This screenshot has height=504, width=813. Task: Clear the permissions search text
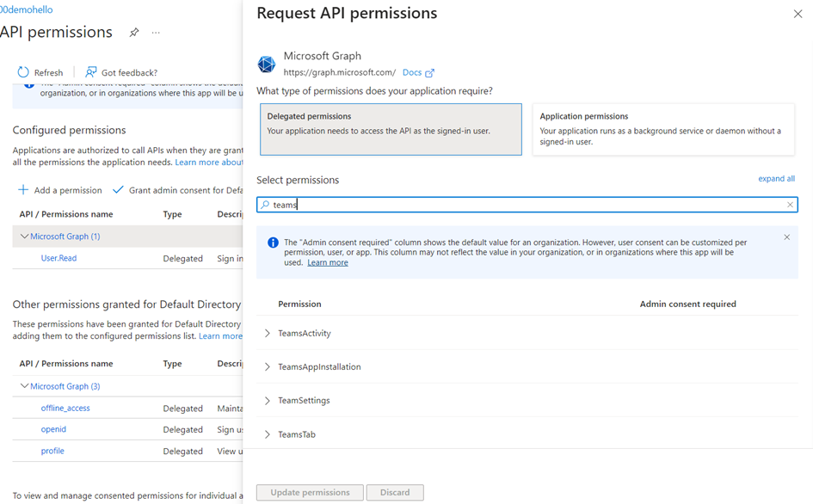click(x=790, y=205)
